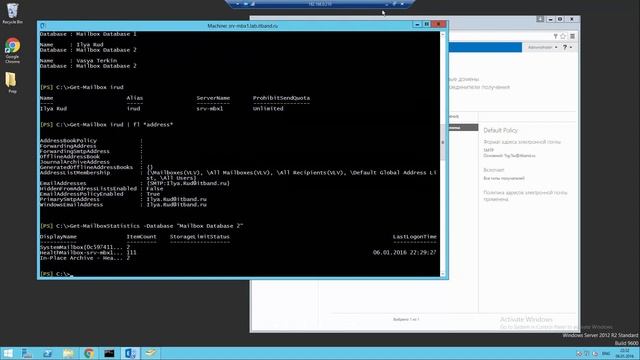Click the PrimarySmtpAddress value Ilya.Rud@itband.ru
Image resolution: width=640 pixels, height=360 pixels.
point(177,199)
